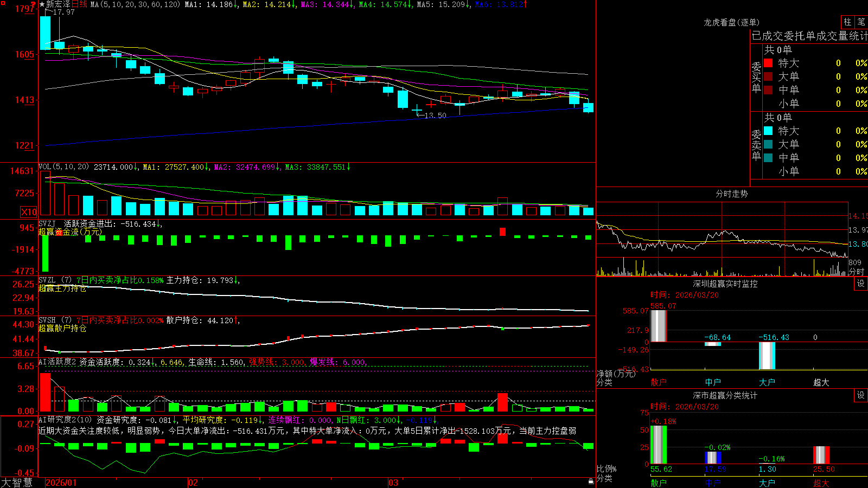
Task: Click the small red square icon at top-left
Action: [x=3, y=3]
